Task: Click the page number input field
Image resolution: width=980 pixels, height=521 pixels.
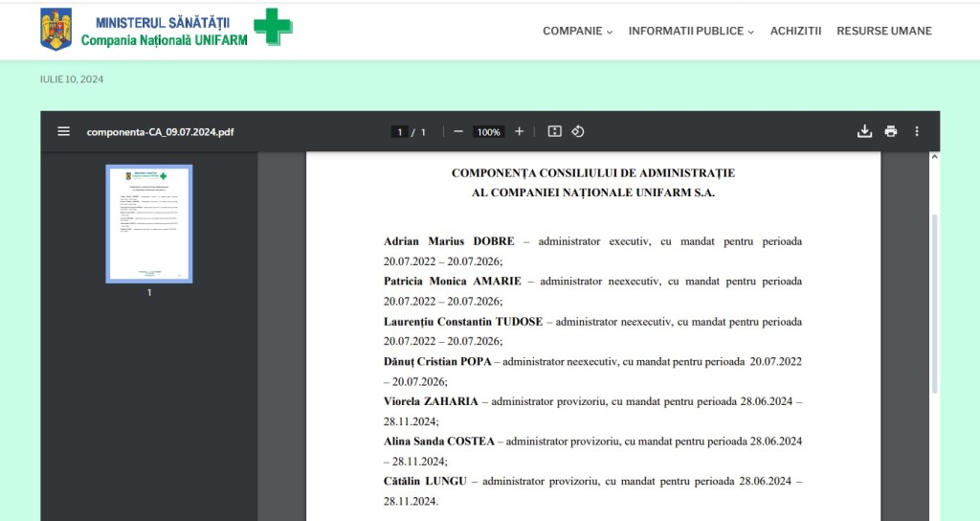Action: point(399,132)
